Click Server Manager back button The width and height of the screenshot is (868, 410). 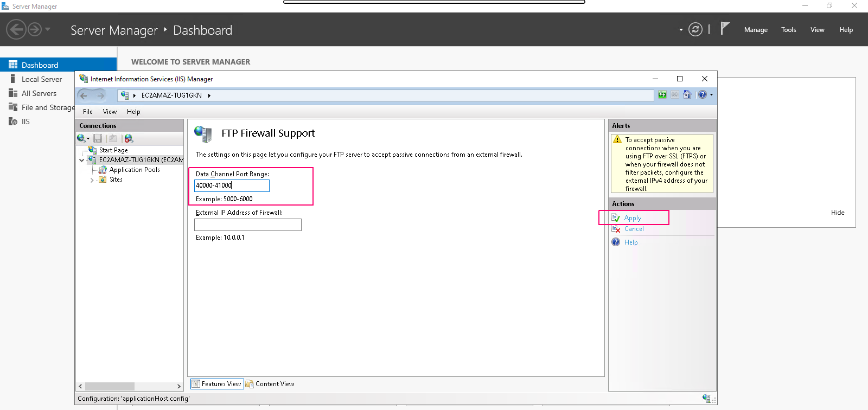pos(16,29)
